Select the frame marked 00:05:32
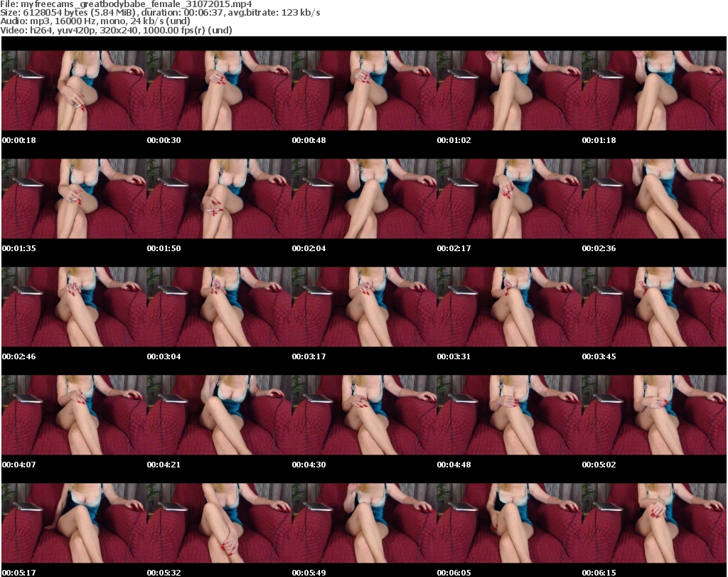 click(x=219, y=523)
